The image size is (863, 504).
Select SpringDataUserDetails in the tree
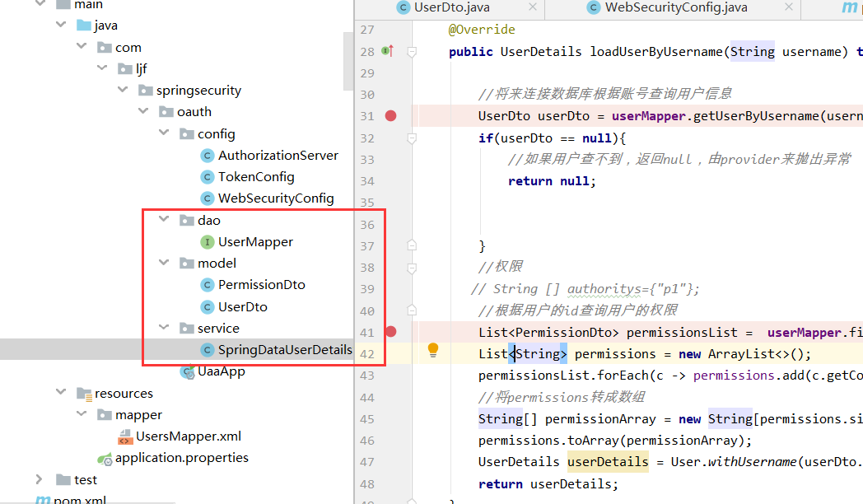pos(285,350)
